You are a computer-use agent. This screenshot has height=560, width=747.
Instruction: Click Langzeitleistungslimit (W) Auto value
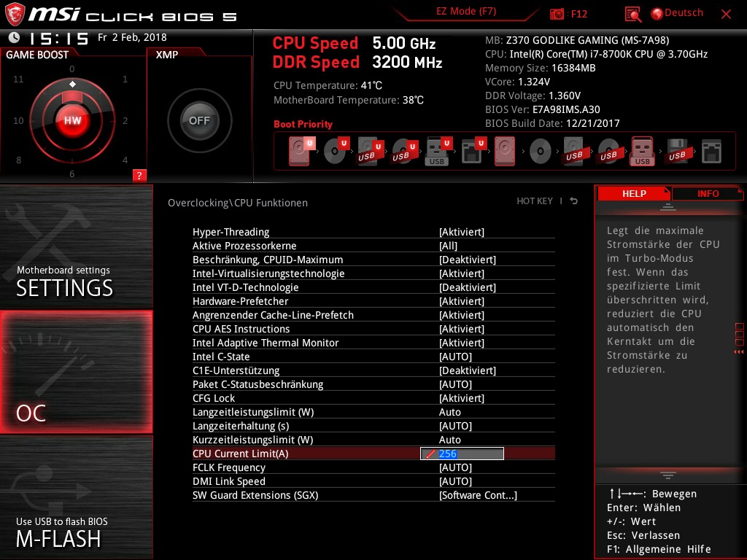pos(449,412)
